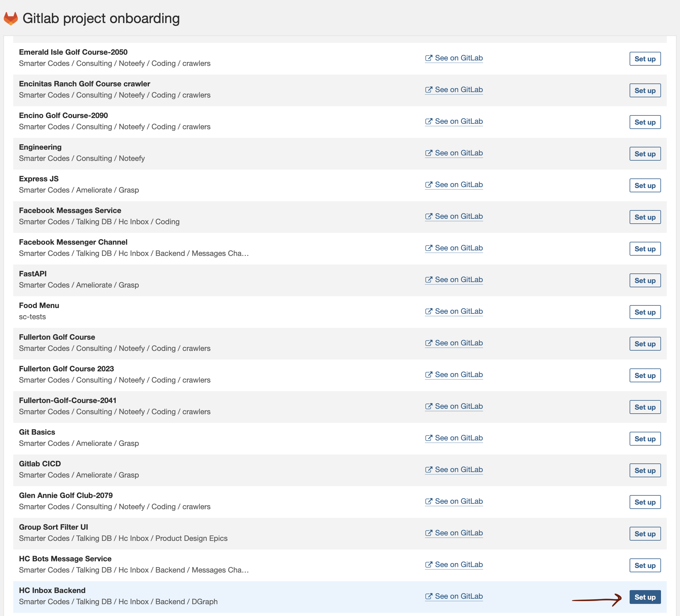Select the 'Fullerton Golf Course 2023' project name
The height and width of the screenshot is (616, 680).
[x=67, y=369]
